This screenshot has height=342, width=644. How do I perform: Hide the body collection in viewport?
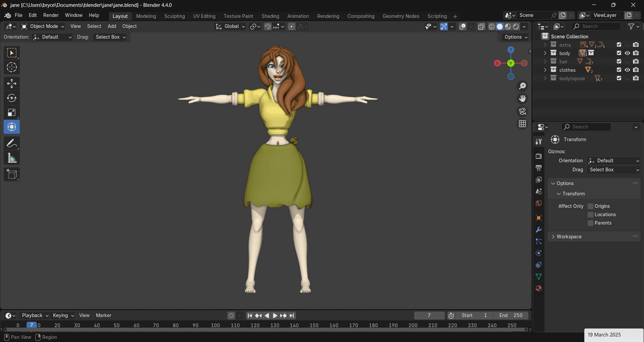(x=627, y=54)
